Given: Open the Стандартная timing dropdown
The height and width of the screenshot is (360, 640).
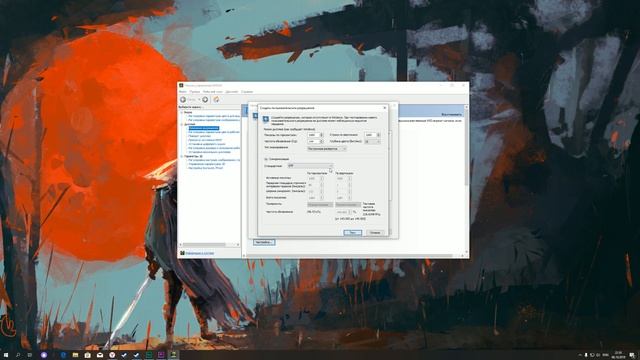Looking at the screenshot, I should tap(310, 166).
